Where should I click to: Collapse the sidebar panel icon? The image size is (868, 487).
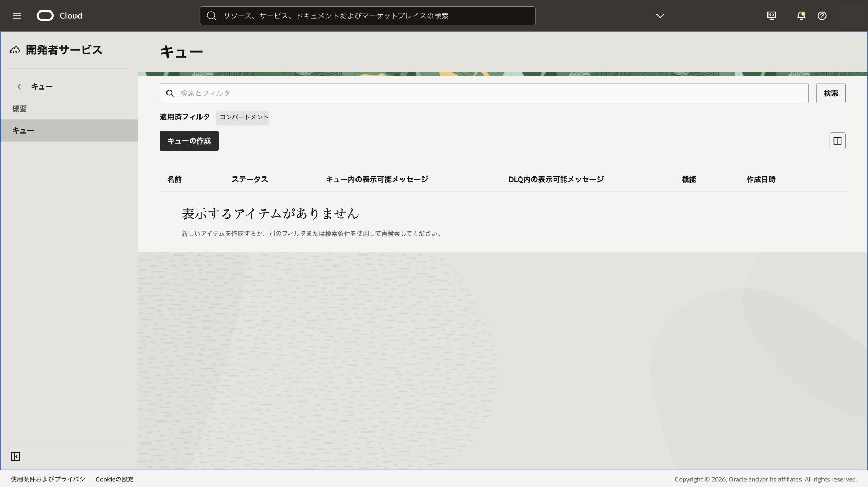coord(16,457)
